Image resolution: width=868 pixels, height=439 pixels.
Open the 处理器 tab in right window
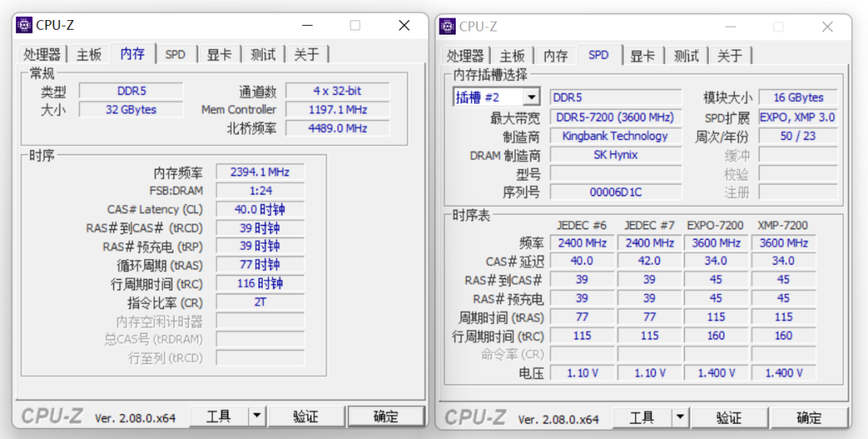click(465, 56)
